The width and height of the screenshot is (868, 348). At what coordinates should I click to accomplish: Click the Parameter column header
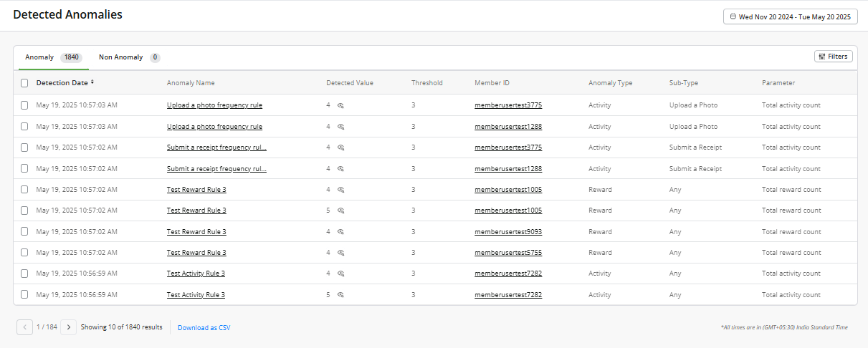click(x=778, y=83)
